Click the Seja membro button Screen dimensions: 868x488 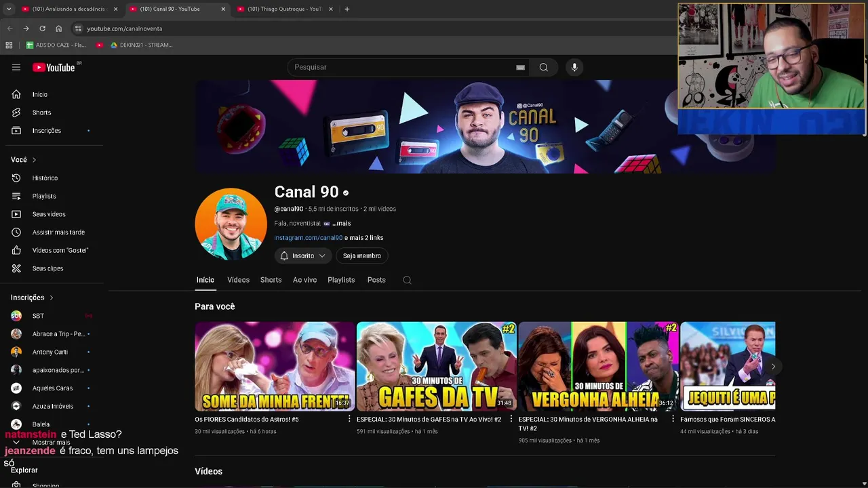point(361,256)
